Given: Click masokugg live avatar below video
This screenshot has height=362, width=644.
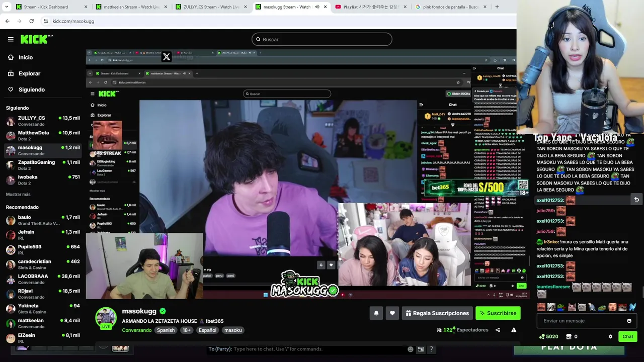Looking at the screenshot, I should coord(106,318).
